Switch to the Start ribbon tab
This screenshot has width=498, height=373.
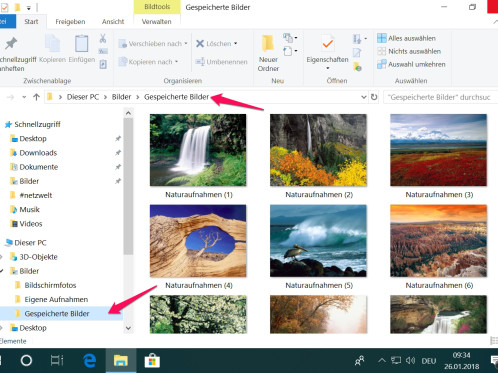pyautogui.click(x=31, y=22)
